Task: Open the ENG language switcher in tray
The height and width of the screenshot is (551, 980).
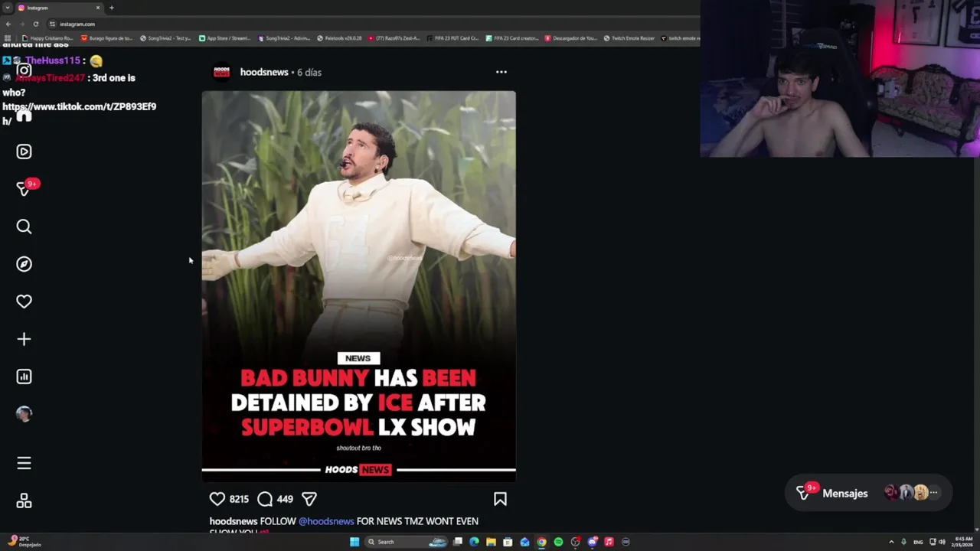Action: 918,542
